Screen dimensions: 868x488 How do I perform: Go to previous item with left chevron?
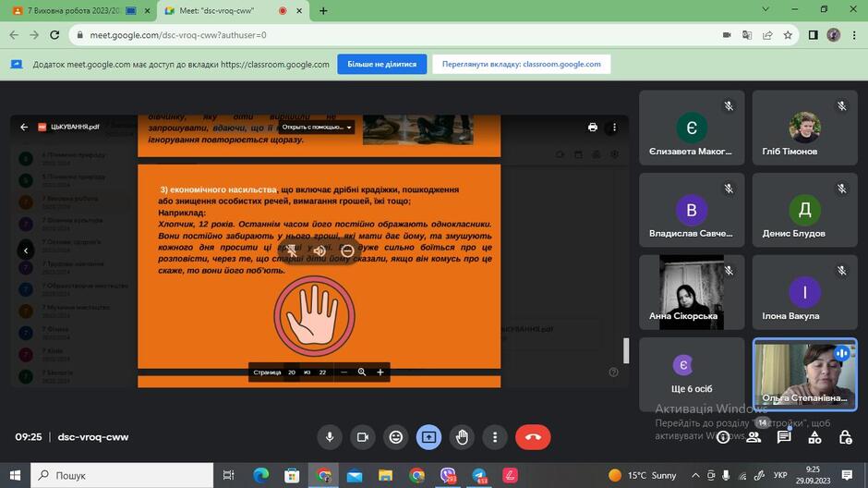(x=26, y=250)
